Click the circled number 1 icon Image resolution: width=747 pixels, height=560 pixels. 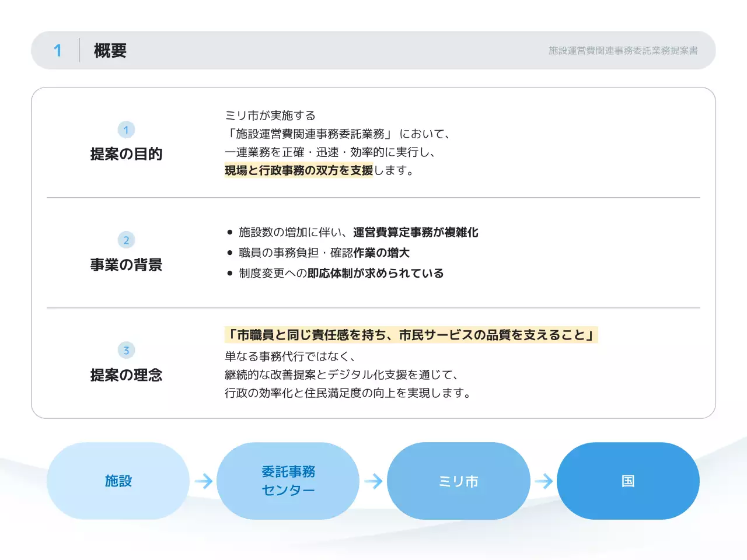tap(125, 130)
